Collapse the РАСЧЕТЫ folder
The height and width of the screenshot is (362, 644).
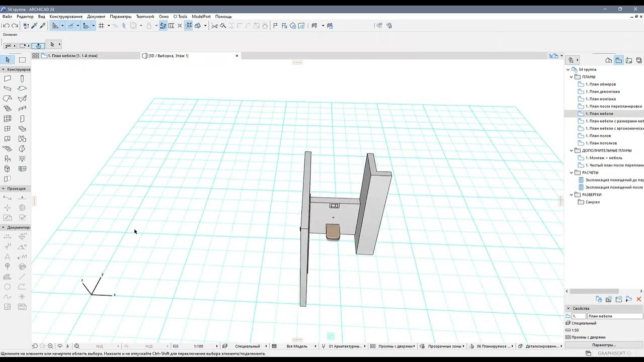point(572,172)
